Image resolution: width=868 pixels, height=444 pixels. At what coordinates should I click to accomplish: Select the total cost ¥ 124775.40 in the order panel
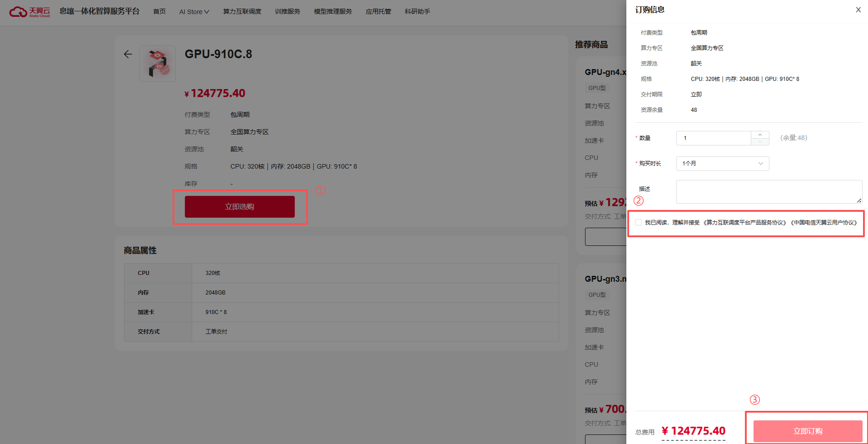[694, 431]
